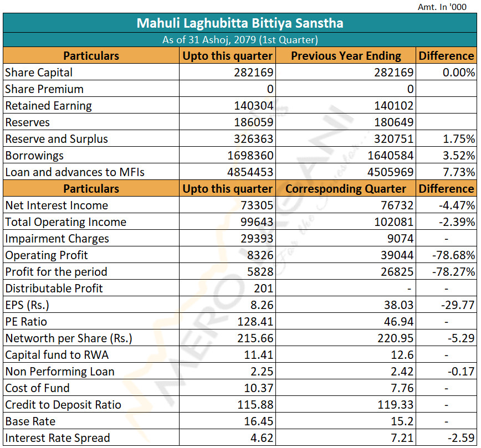Click the loan previous value 4505969
The image size is (481, 448).
[x=390, y=172]
